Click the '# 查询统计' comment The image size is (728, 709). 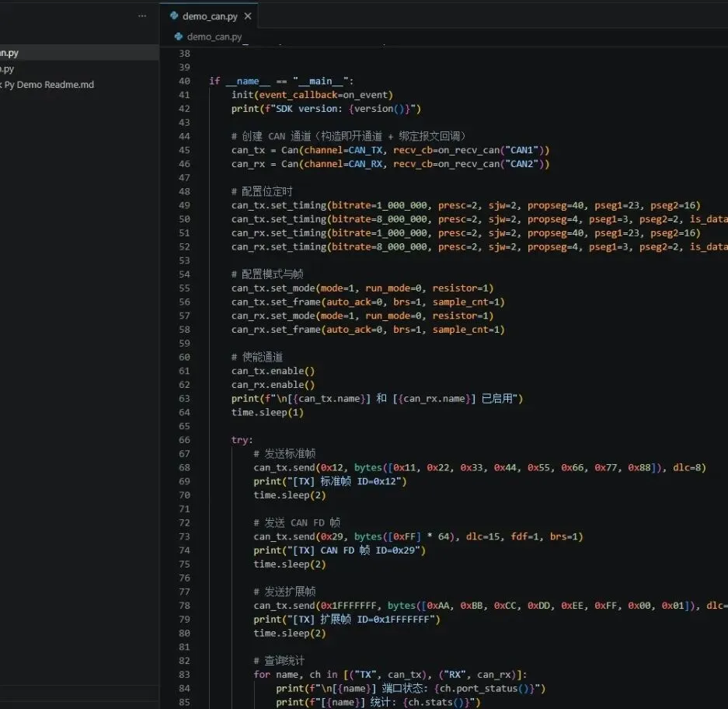279,661
